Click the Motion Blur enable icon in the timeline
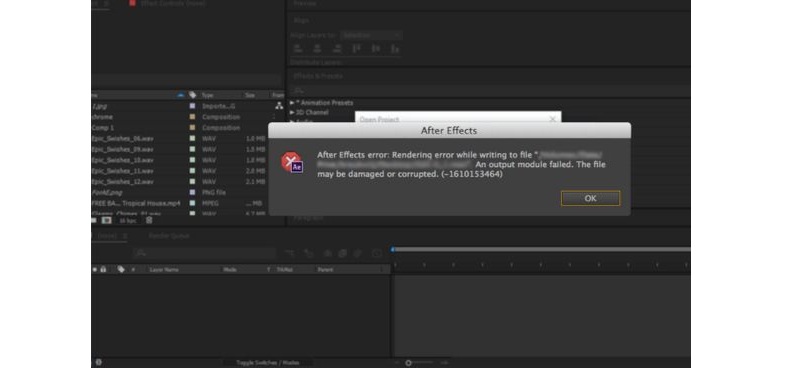This screenshot has width=800, height=368. (358, 253)
